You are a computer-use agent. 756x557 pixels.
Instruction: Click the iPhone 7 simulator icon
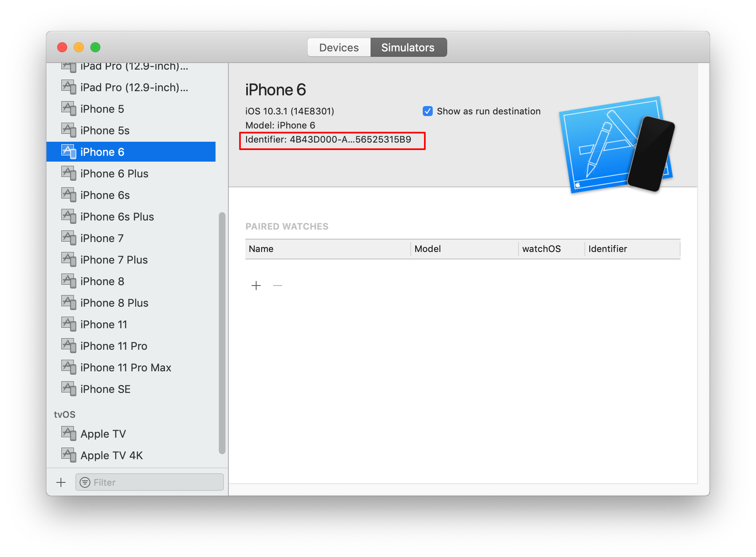(69, 238)
